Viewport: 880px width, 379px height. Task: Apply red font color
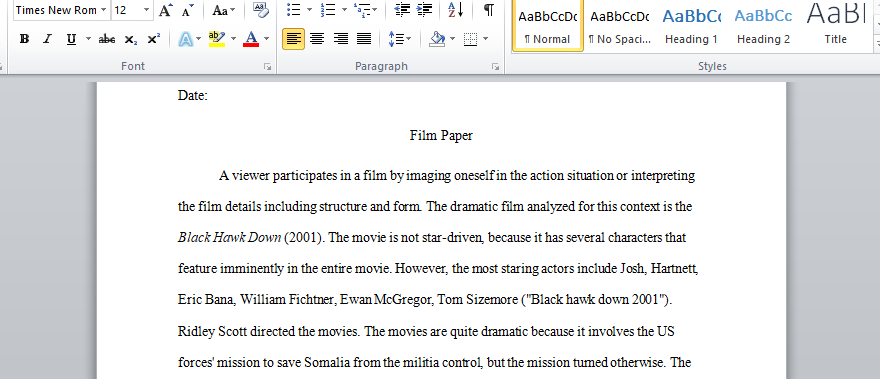251,39
